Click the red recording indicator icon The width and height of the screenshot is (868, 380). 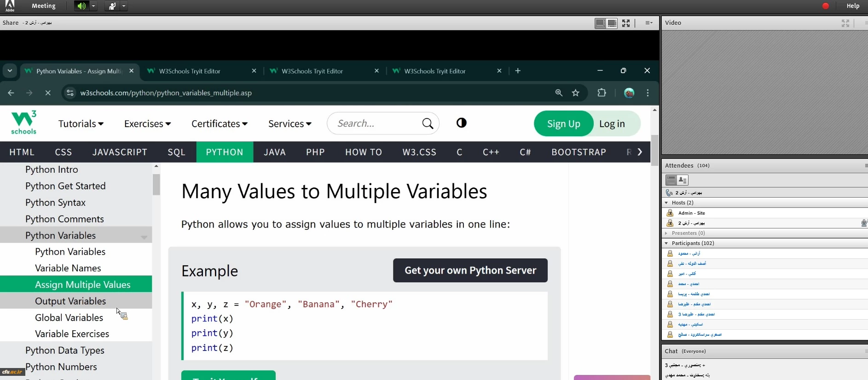pyautogui.click(x=826, y=6)
